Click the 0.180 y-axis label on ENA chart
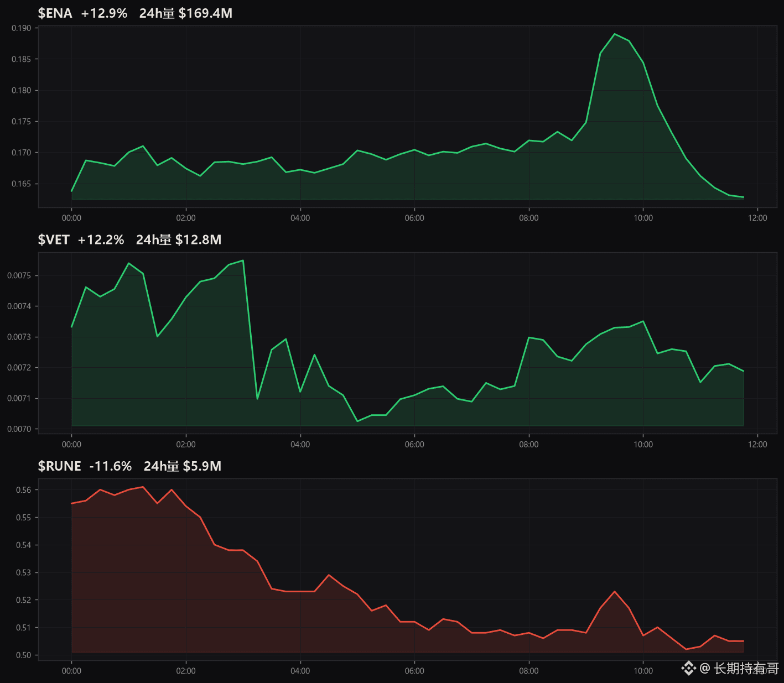This screenshot has height=683, width=784. (x=21, y=90)
